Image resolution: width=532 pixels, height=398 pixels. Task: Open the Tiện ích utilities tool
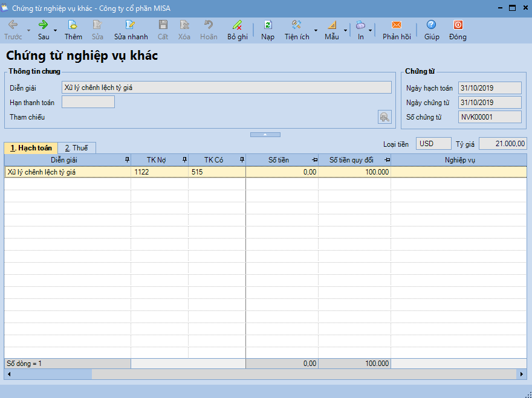coord(297,30)
